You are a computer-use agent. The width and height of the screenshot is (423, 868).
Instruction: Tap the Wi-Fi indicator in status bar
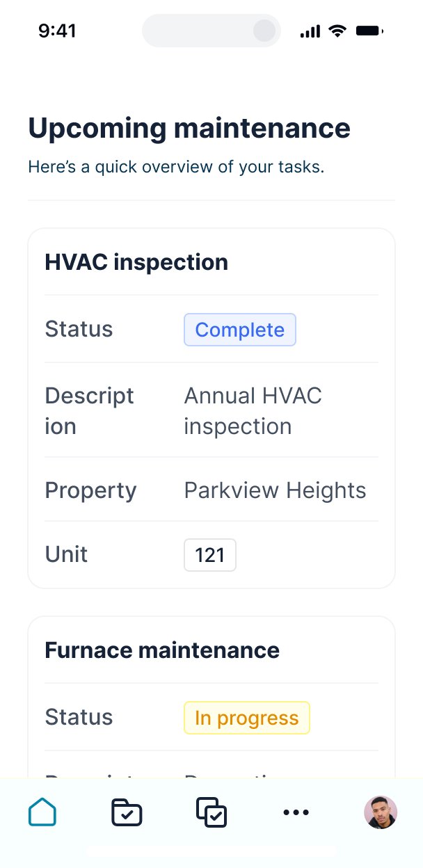337,31
